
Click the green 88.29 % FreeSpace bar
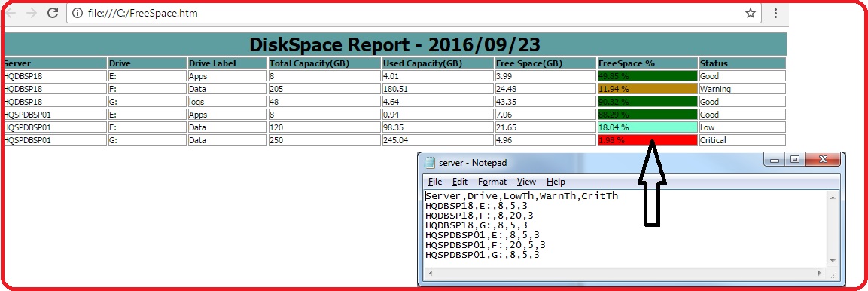tap(647, 115)
